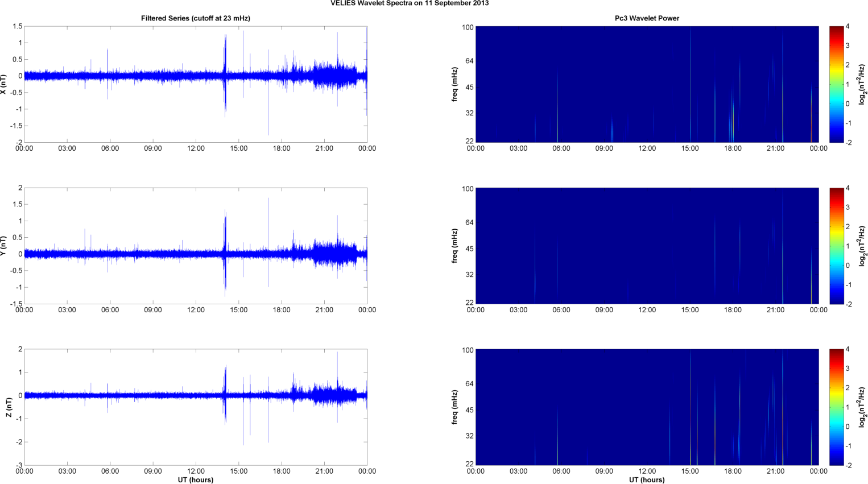
Task: Click the bottom spectrogram's color bar
Action: (836, 407)
